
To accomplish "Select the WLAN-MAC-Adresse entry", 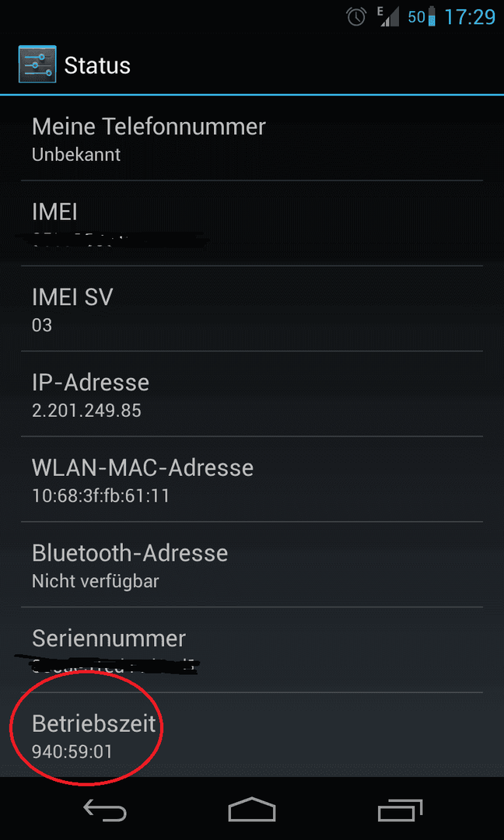I will click(252, 479).
